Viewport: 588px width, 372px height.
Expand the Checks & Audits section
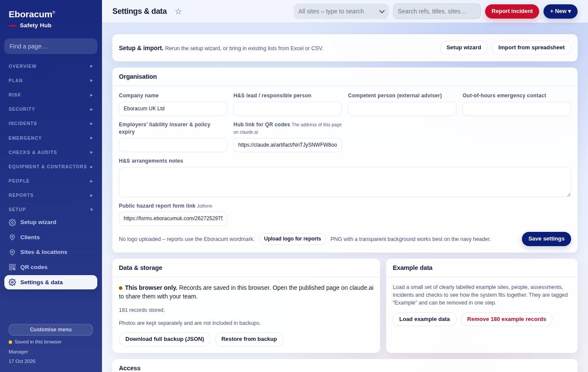[x=51, y=152]
